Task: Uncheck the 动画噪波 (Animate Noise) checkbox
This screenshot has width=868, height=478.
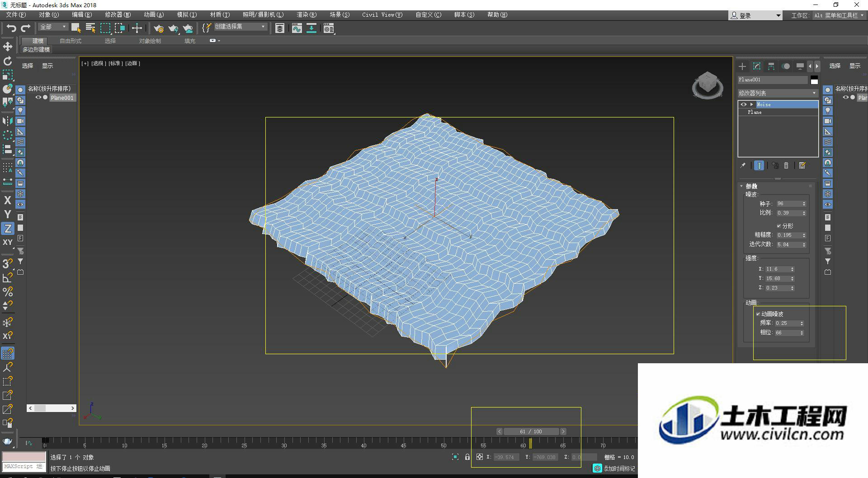Action: click(758, 314)
